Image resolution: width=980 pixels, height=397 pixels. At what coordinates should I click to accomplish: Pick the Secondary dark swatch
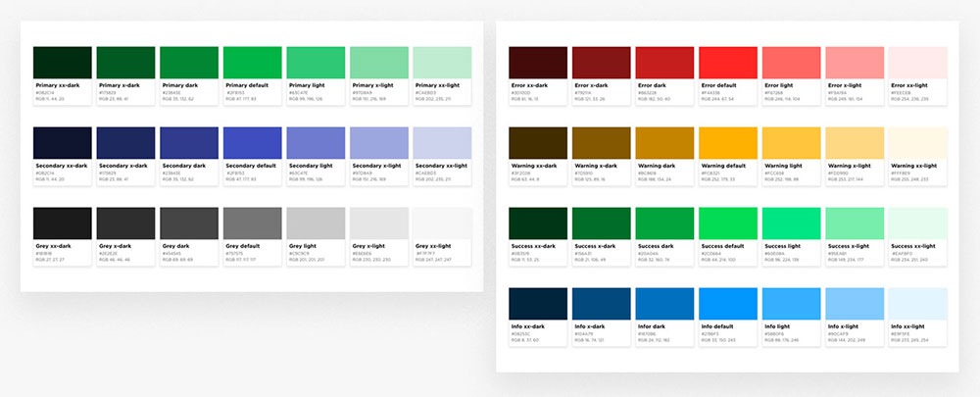tap(189, 143)
